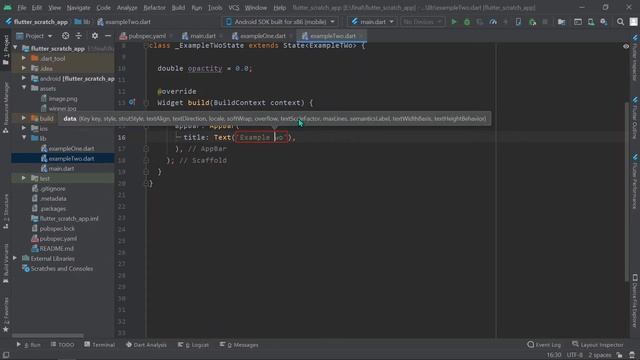The image size is (640, 360).
Task: Click the Flutter hot reload phone icon
Action: (518, 22)
